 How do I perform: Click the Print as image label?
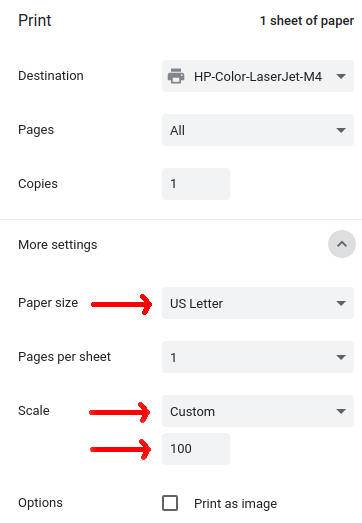pos(236,504)
